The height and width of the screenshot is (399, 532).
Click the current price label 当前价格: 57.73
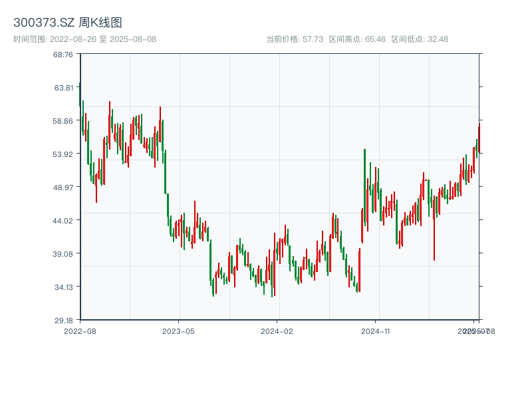pos(295,39)
